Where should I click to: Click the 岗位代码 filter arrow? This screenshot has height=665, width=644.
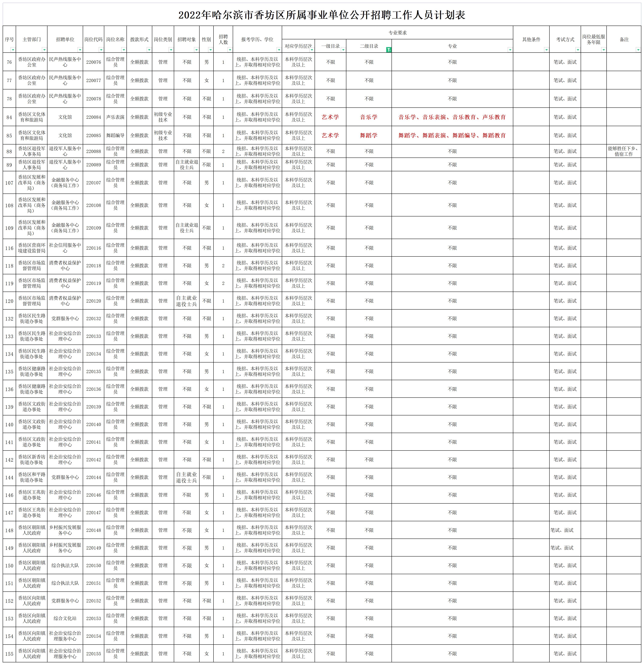tap(101, 50)
